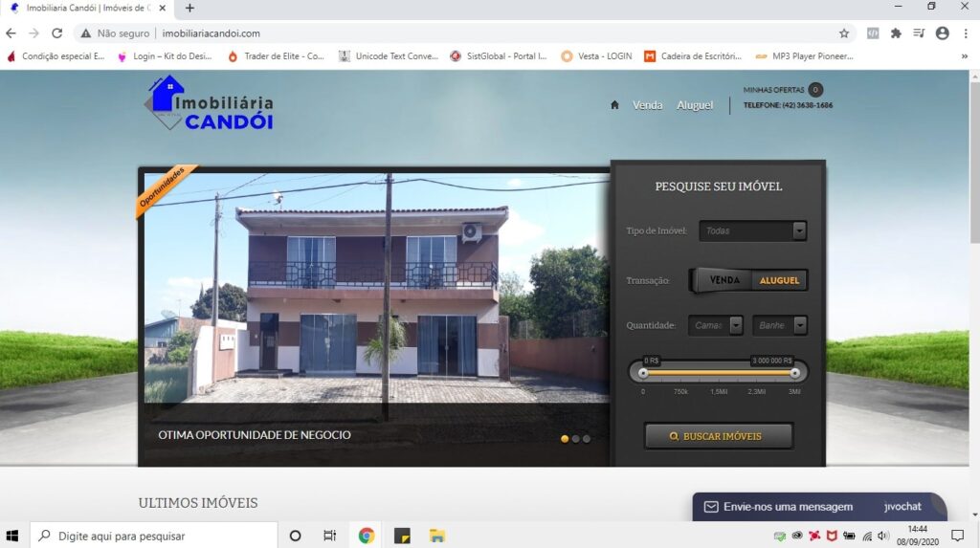Reload the page with refresh icon
The image size is (980, 548).
click(56, 33)
